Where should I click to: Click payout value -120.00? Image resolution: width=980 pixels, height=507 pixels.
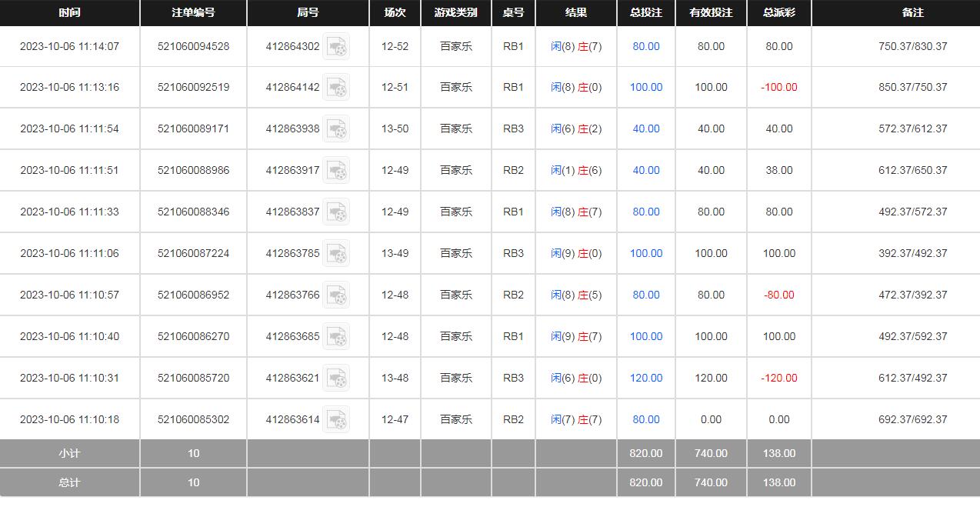coord(779,378)
